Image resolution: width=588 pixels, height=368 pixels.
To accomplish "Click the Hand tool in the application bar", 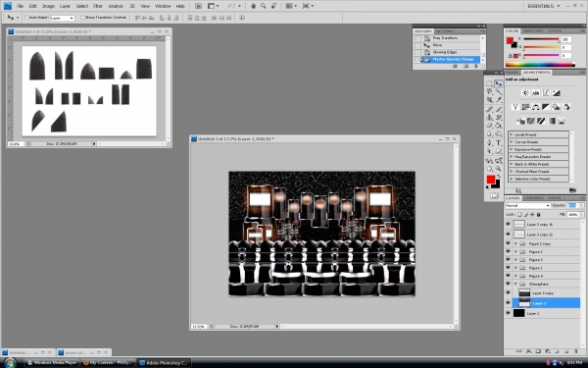I will click(253, 6).
